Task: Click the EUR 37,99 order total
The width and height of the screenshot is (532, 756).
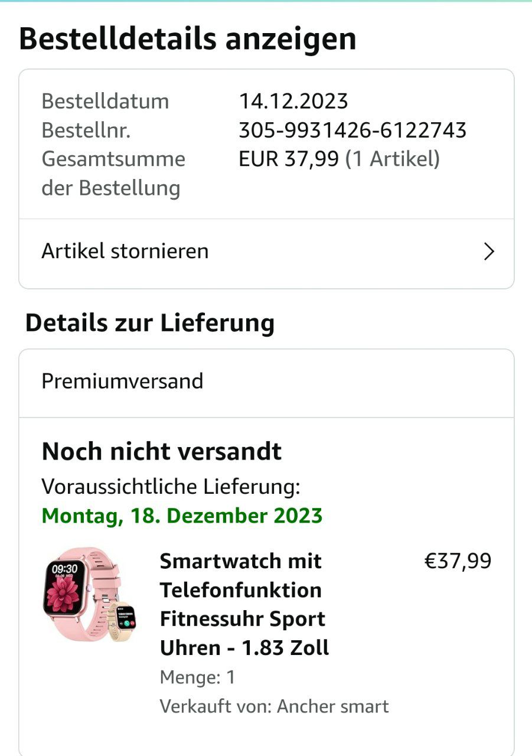Action: [x=289, y=159]
